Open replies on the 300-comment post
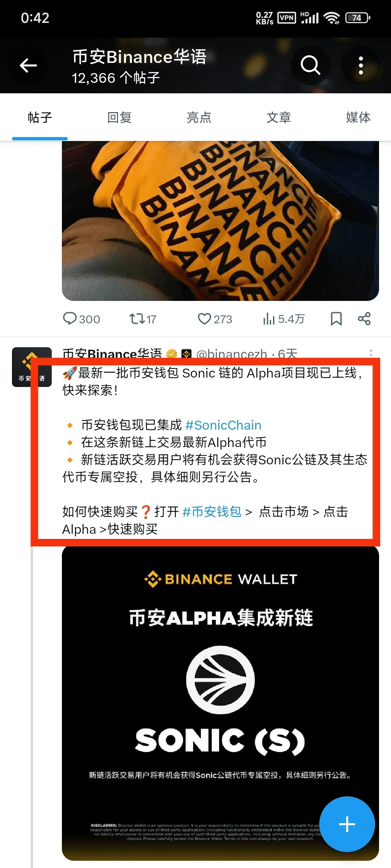 [81, 319]
